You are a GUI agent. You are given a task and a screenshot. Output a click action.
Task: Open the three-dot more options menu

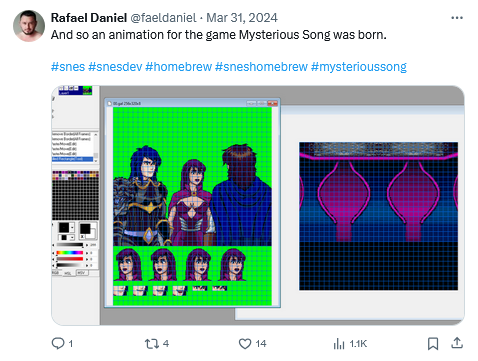pos(457,18)
